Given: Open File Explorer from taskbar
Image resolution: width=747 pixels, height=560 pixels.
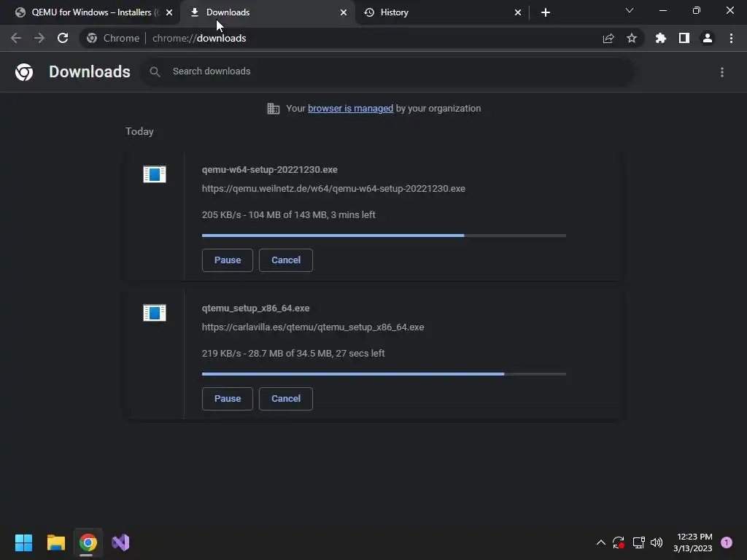Looking at the screenshot, I should click(x=55, y=542).
